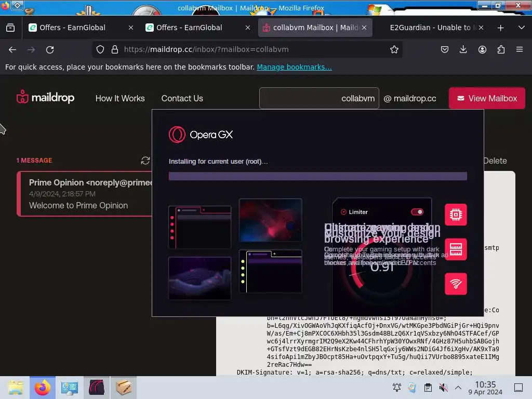This screenshot has width=532, height=399.
Task: Delete the open message
Action: click(495, 161)
